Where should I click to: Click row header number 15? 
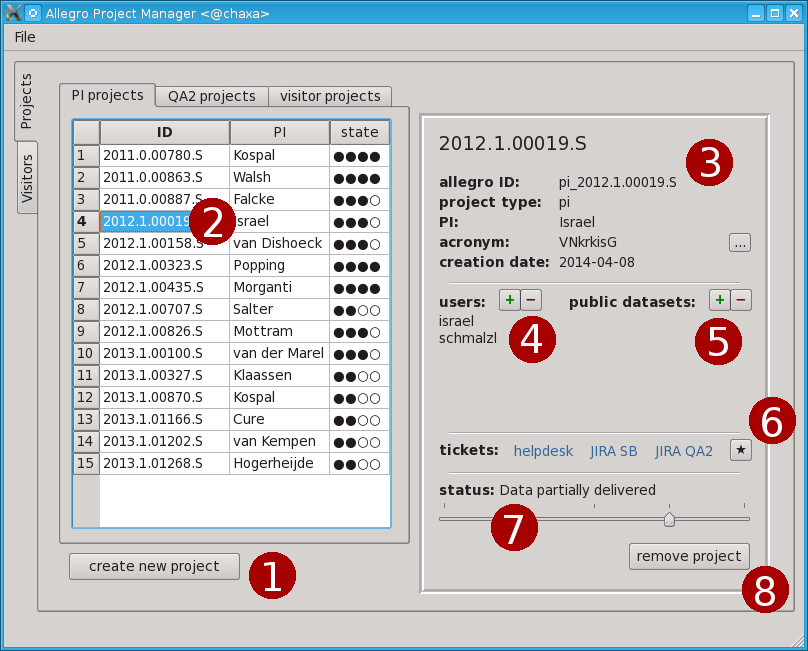pyautogui.click(x=86, y=463)
